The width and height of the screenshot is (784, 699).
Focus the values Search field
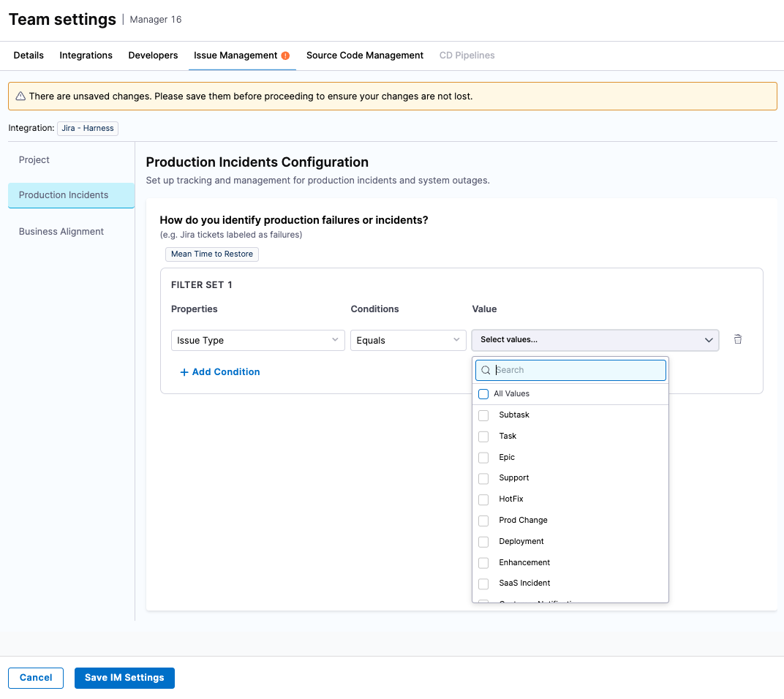coord(578,371)
